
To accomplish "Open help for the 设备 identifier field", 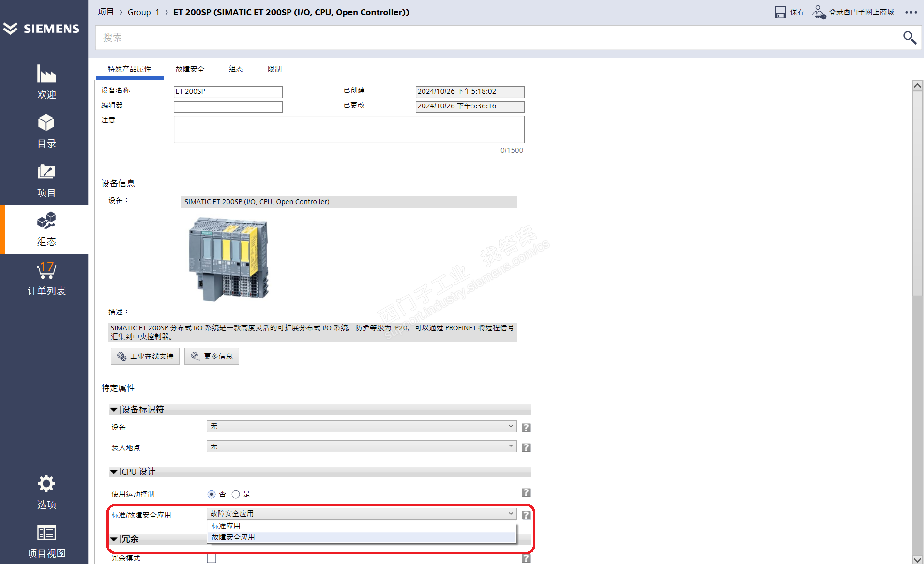I will [526, 428].
